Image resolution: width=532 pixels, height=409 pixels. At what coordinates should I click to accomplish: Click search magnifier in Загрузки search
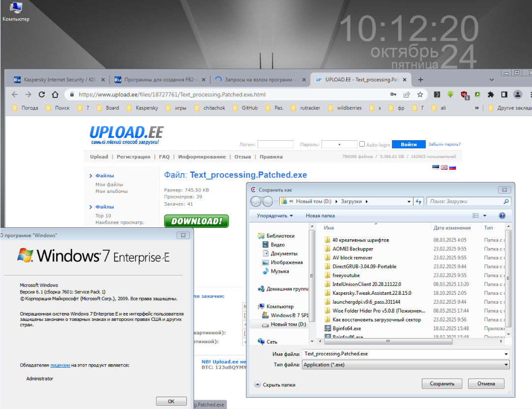point(506,201)
